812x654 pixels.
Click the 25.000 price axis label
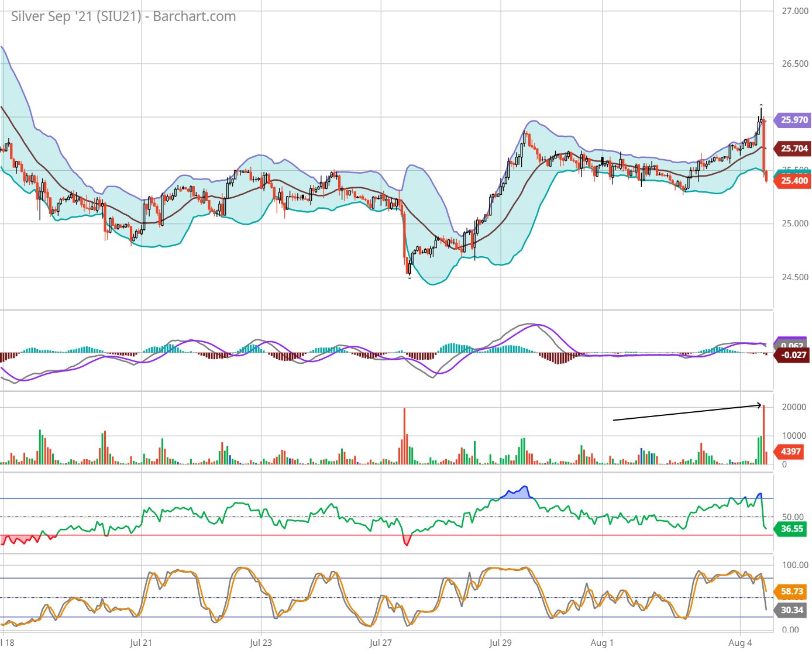click(x=795, y=223)
